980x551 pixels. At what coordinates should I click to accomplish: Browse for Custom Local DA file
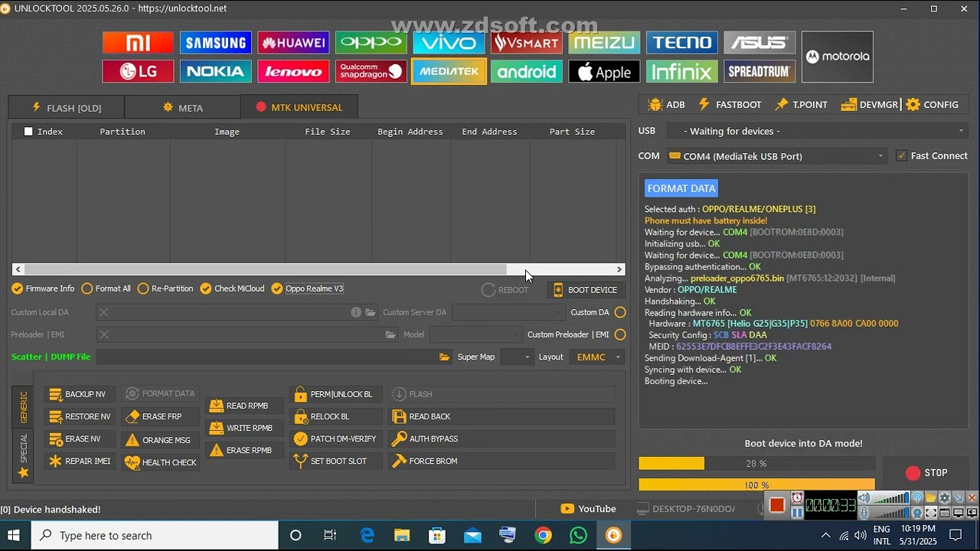371,312
